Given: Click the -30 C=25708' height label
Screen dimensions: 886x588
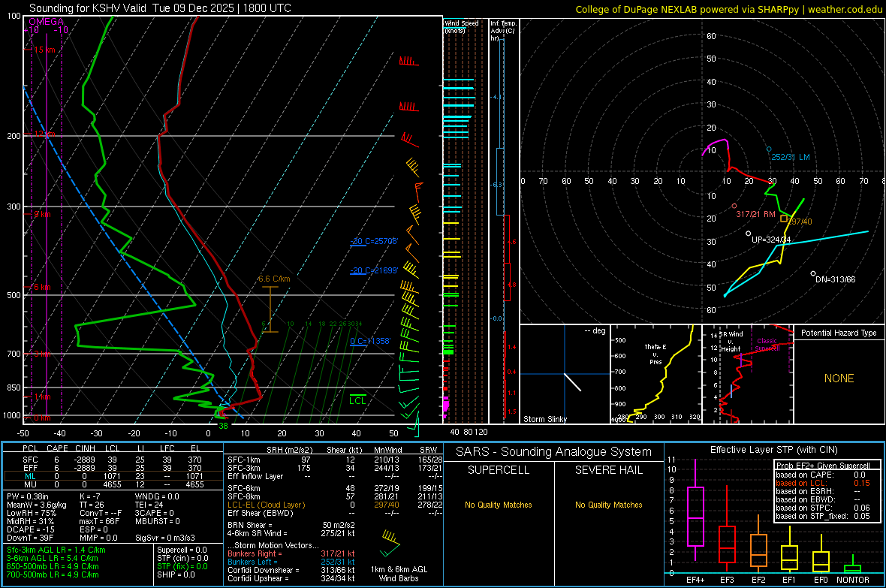Looking at the screenshot, I should click(374, 241).
